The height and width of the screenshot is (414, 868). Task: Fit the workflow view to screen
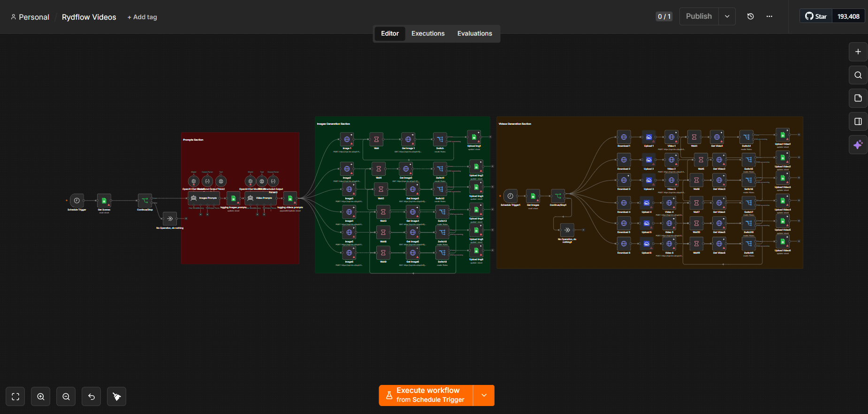pyautogui.click(x=15, y=397)
